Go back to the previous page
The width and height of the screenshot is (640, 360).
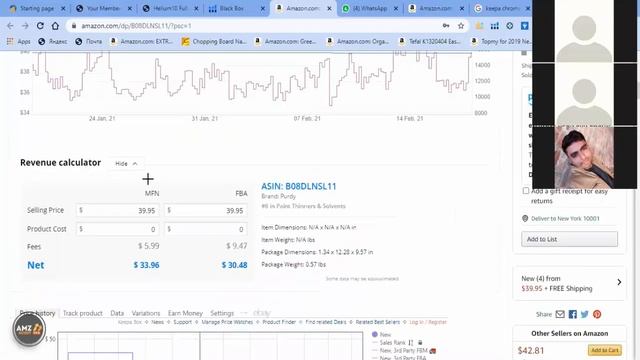[x=10, y=26]
